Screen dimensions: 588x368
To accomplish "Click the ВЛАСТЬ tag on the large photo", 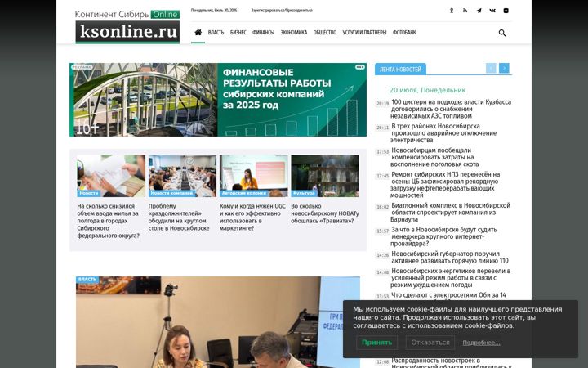I will [x=87, y=280].
